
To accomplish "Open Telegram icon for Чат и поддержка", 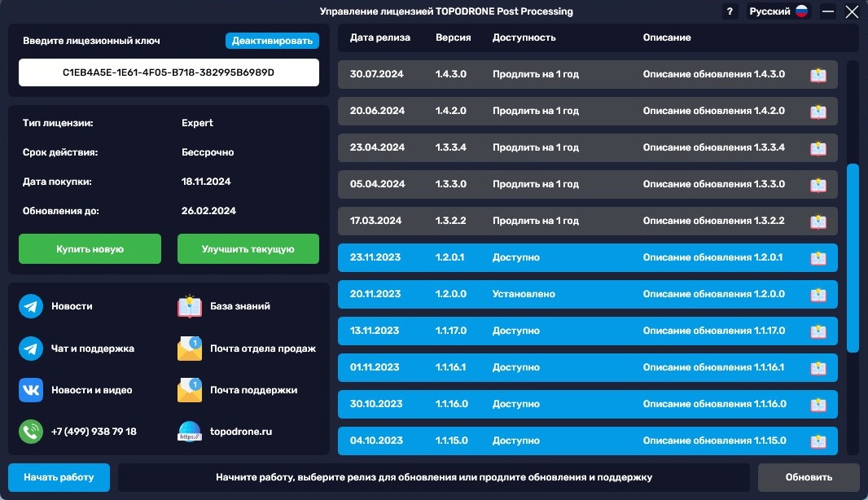I will click(31, 349).
